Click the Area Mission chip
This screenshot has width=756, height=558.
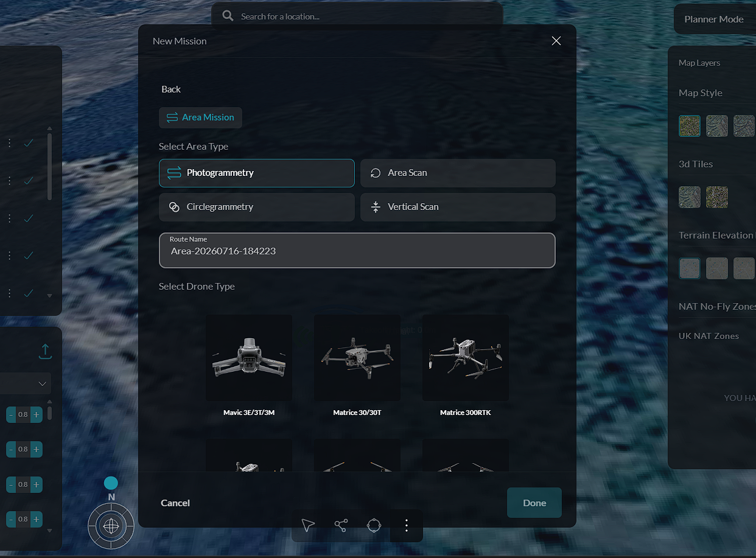tap(200, 117)
